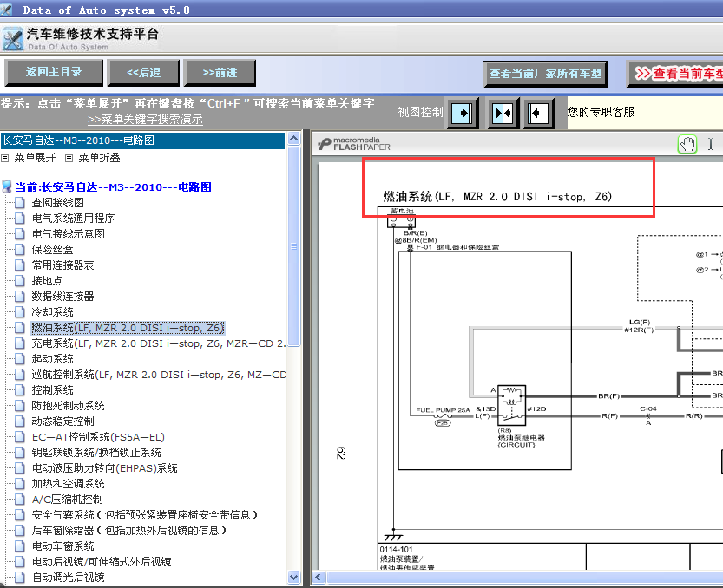Click the tree panel vertical scrollbar thumb
Viewport: 723px width, 588px height.
[293, 246]
